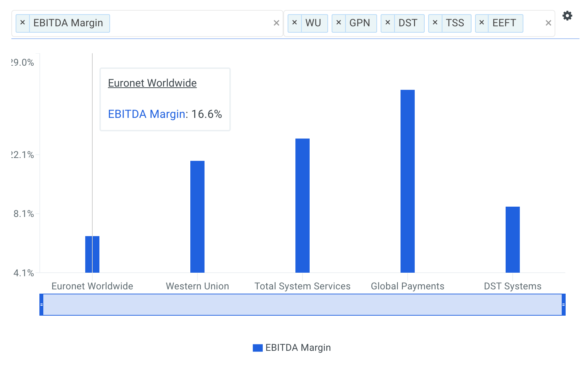The width and height of the screenshot is (588, 365).
Task: Click the DST Systems bar
Action: (513, 240)
